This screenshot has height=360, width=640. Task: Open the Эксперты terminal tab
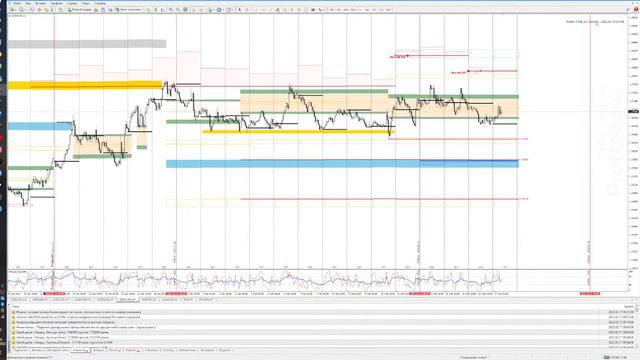click(207, 350)
